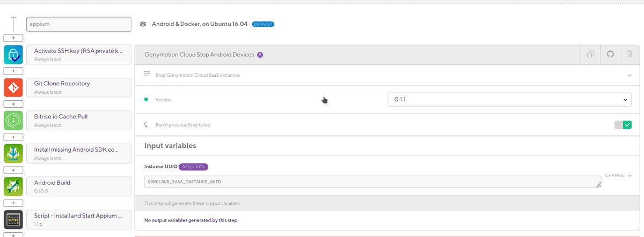Click the stack layers icon beside Android & Docker

coord(143,24)
